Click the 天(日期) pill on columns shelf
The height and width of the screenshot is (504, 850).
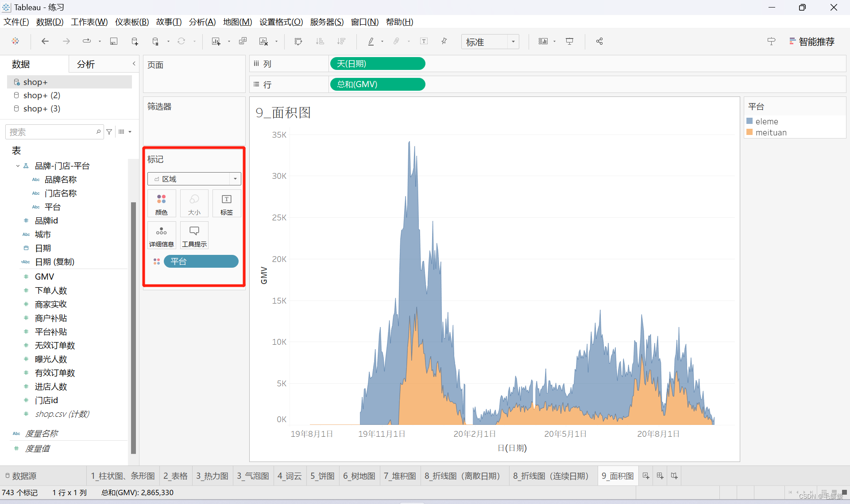pos(378,64)
